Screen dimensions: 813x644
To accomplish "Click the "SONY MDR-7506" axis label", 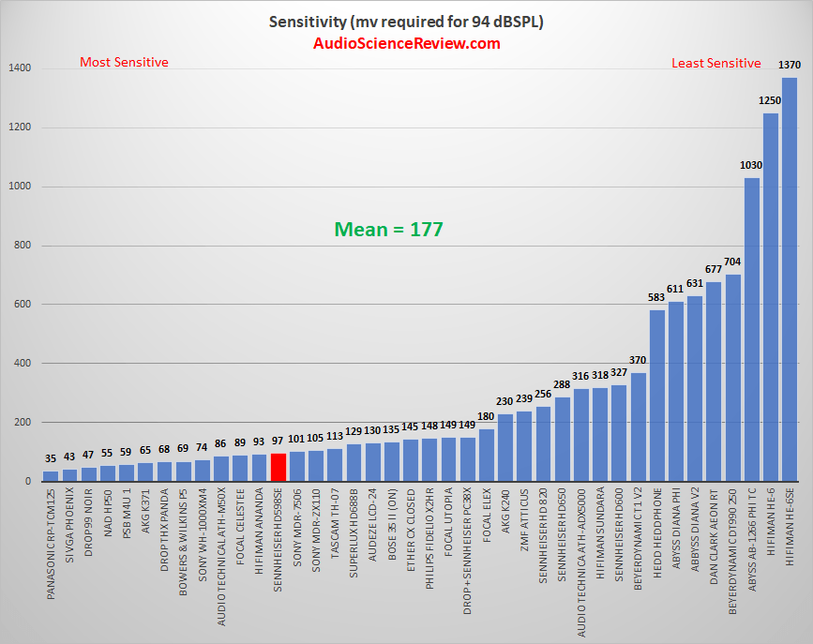I will pyautogui.click(x=297, y=527).
